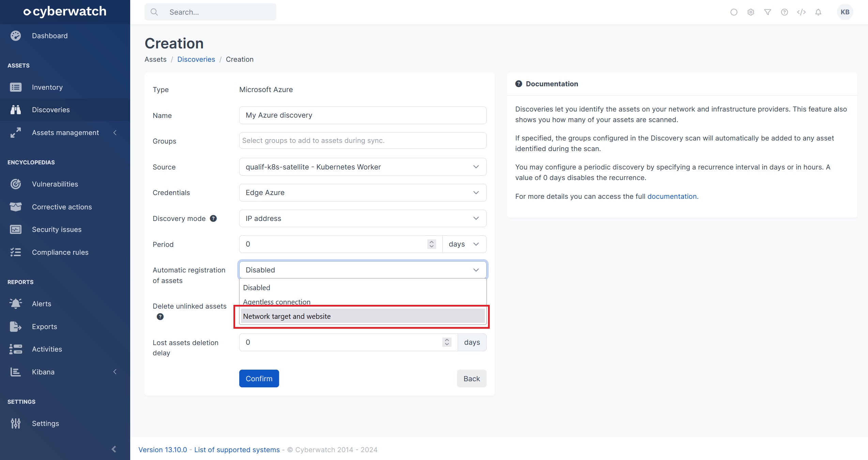Click the Delete unlinked assets help icon
Screen dimensions: 868x460
click(160, 317)
